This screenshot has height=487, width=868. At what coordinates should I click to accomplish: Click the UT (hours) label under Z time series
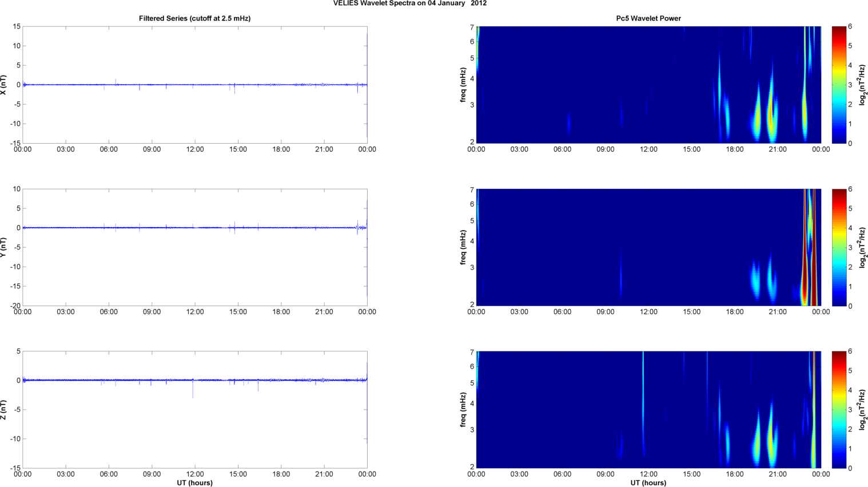(x=194, y=483)
